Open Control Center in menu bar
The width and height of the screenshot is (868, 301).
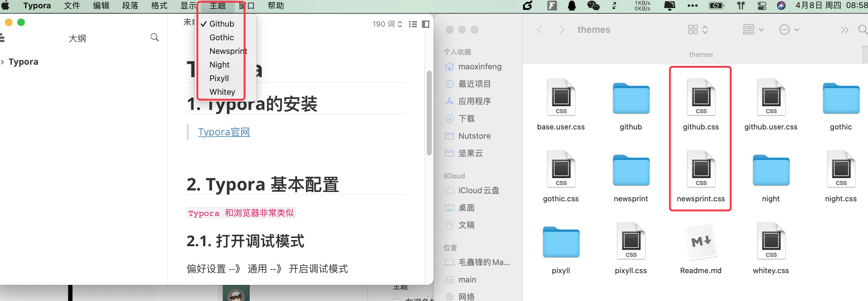762,6
